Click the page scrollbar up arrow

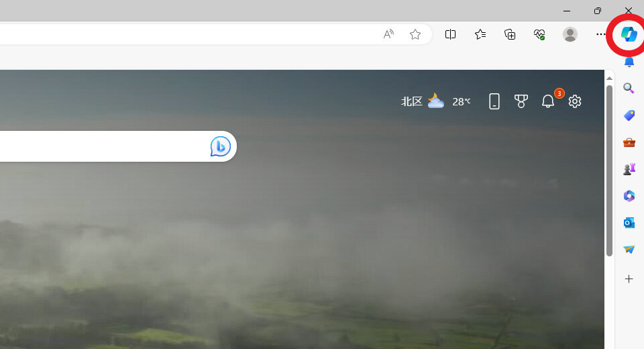[610, 78]
